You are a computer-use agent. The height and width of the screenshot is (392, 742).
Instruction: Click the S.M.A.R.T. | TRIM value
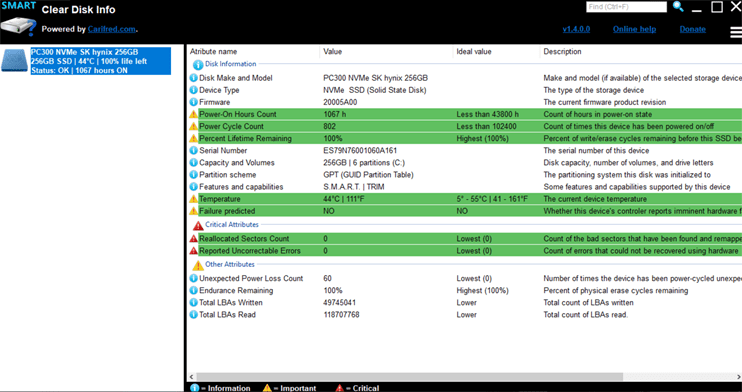click(353, 187)
